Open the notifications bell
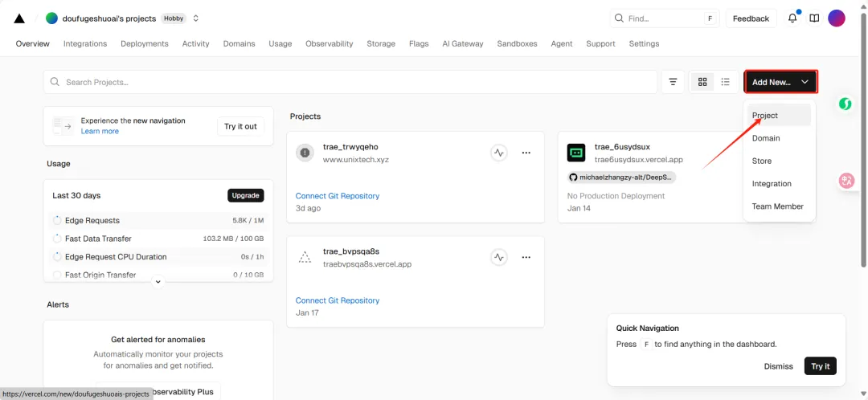 point(792,18)
